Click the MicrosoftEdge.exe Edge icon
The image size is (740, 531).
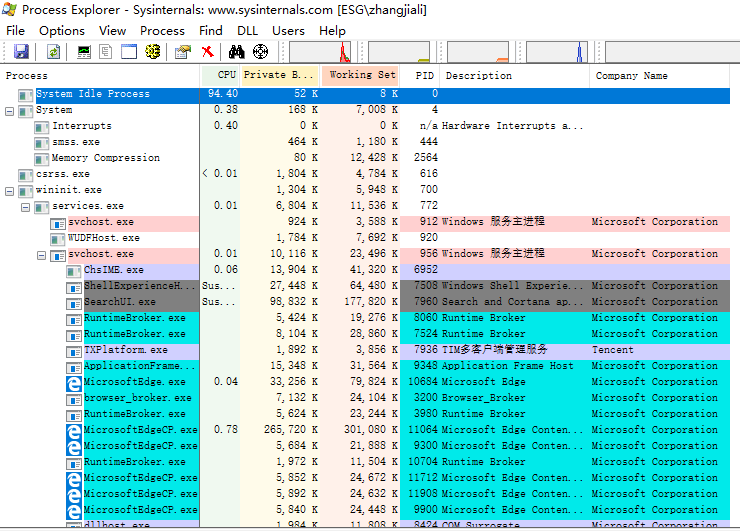pos(74,383)
